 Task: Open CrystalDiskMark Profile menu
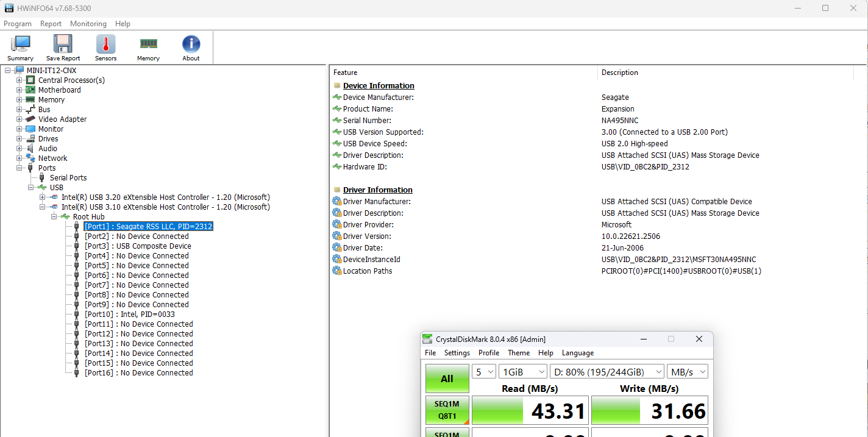click(x=489, y=353)
